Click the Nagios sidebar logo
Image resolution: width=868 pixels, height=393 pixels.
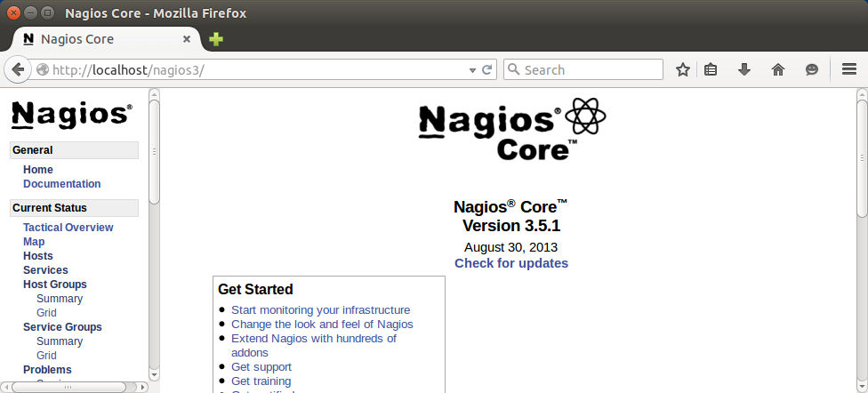pos(72,115)
